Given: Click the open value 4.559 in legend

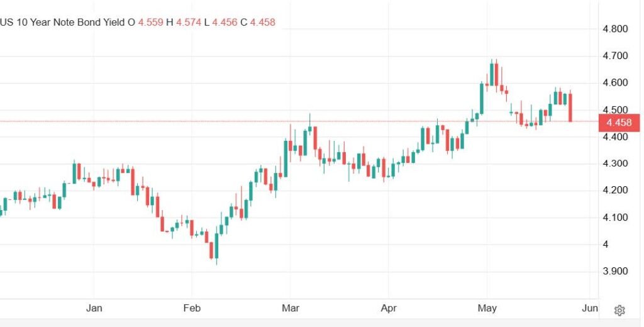Looking at the screenshot, I should point(150,22).
